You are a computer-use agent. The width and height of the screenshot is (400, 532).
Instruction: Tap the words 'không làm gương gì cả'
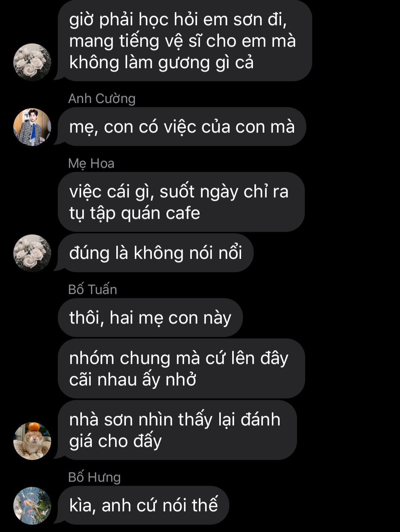161,63
